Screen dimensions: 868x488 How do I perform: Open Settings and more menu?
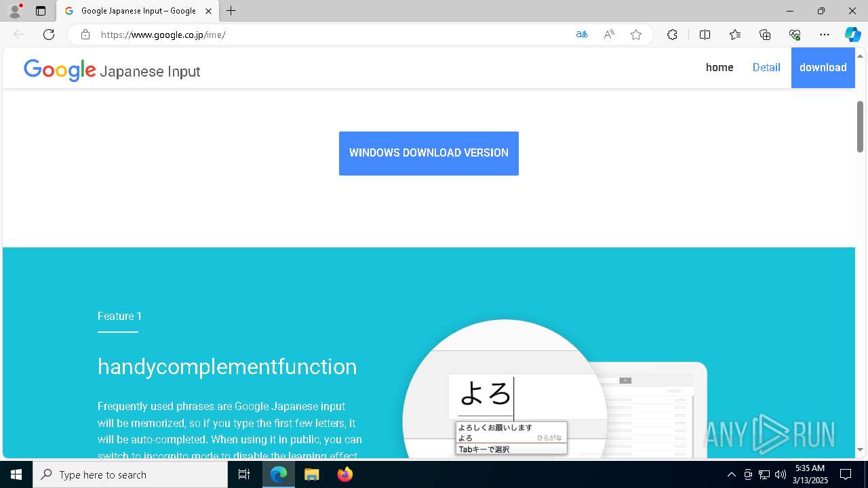click(825, 35)
